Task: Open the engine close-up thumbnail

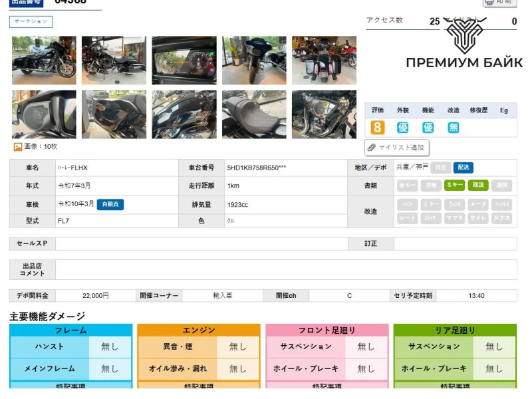Action: coord(324,114)
